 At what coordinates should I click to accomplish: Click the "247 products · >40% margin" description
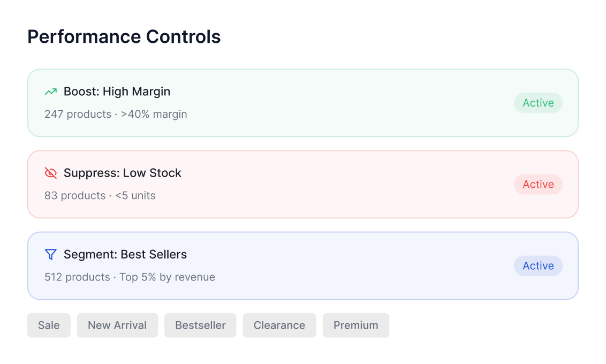pyautogui.click(x=116, y=114)
